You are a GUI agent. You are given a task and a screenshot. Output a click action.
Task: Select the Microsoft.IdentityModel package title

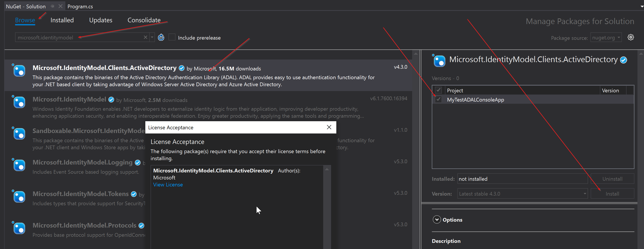(x=69, y=99)
